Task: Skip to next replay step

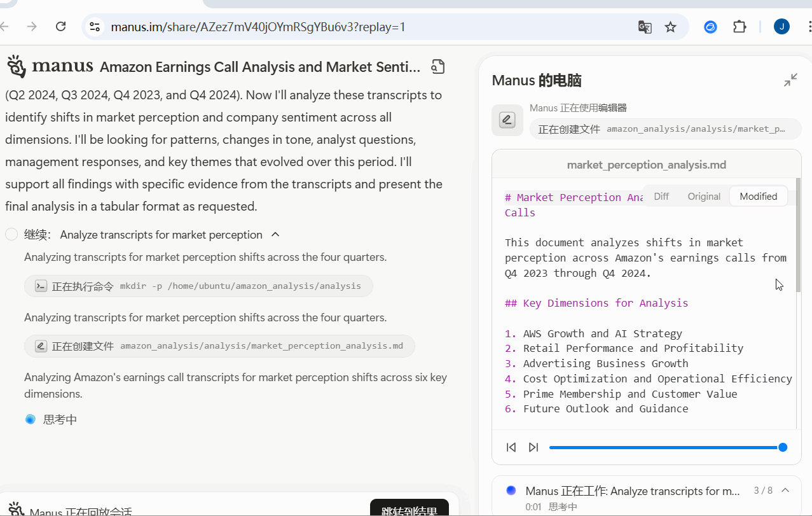Action: click(533, 447)
